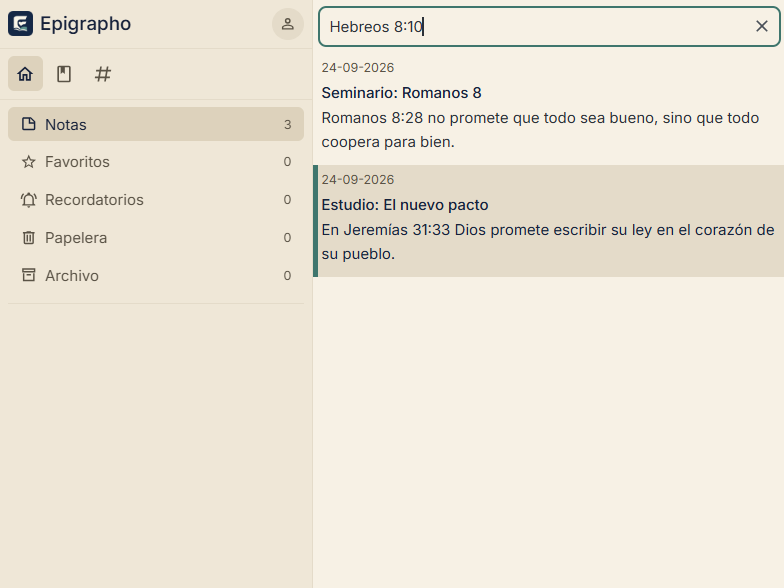
Task: Clear the search field with the X
Action: pyautogui.click(x=762, y=26)
